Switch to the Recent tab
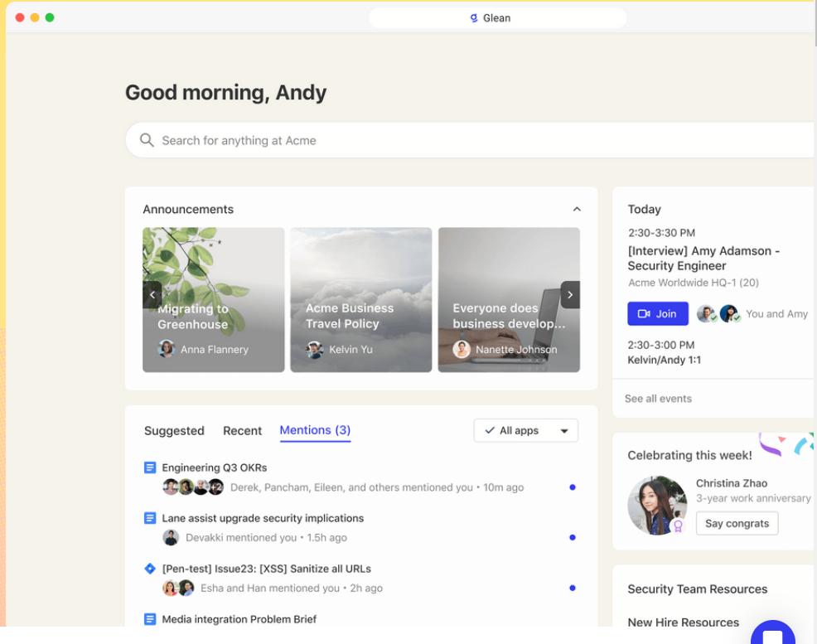Image resolution: width=817 pixels, height=644 pixels. point(242,431)
